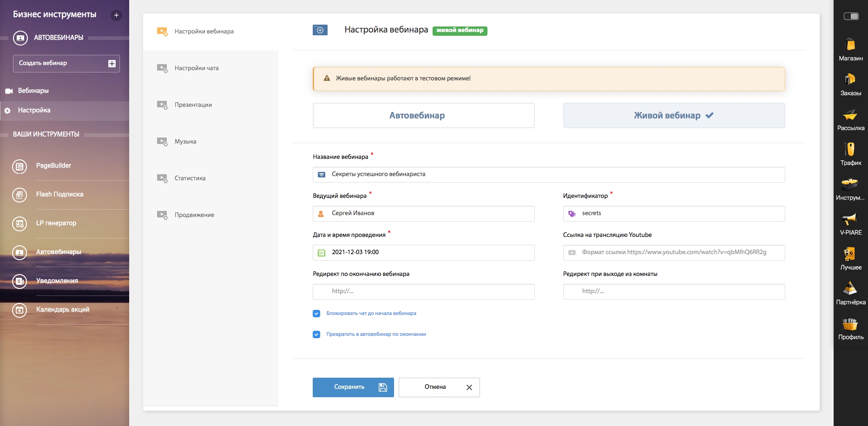This screenshot has width=868, height=426.
Task: Click the Идентификатор input field
Action: click(674, 214)
